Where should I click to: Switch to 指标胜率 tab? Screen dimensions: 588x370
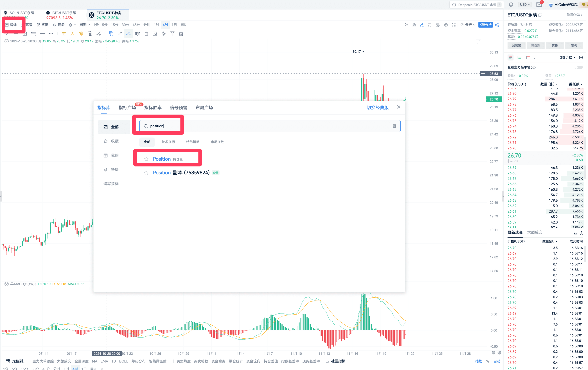click(153, 108)
